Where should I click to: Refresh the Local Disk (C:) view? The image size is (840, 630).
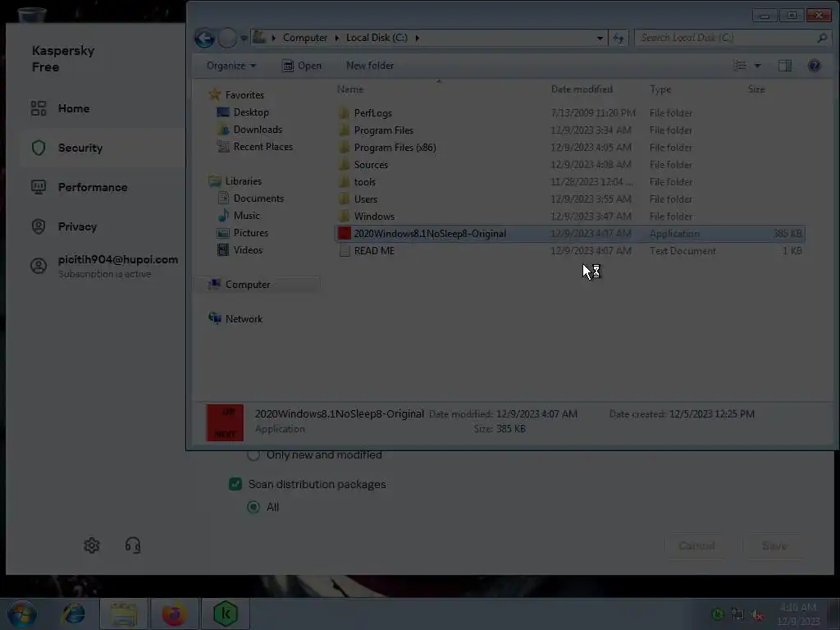point(619,38)
